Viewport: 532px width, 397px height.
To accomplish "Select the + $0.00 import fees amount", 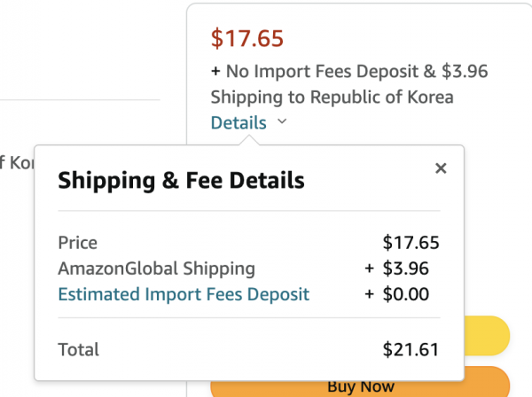I will (x=402, y=294).
